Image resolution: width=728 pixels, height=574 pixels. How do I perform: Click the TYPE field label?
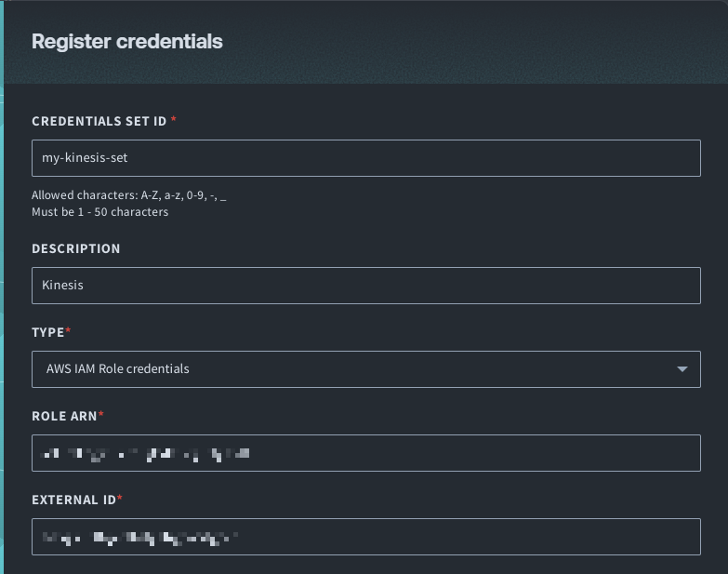tap(47, 332)
